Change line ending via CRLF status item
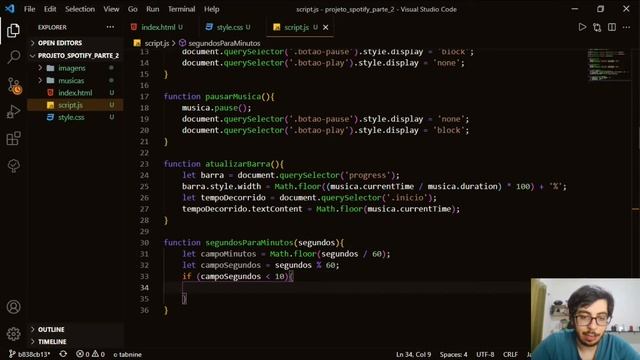 (x=510, y=354)
